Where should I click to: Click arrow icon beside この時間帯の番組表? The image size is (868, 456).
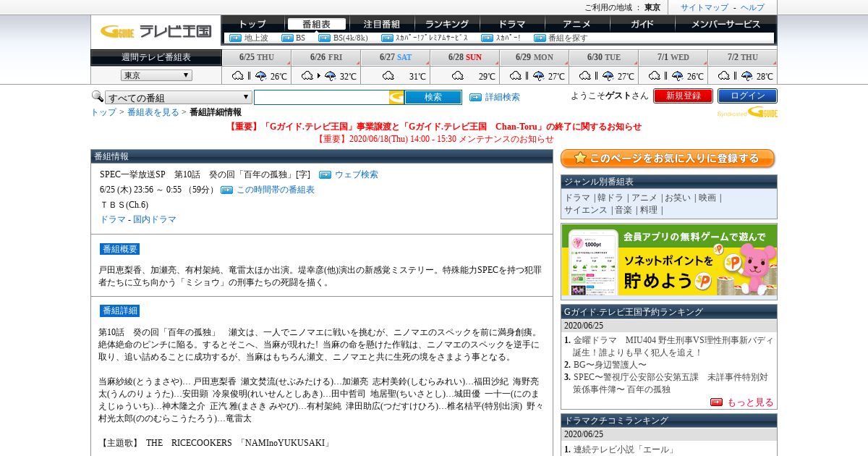coord(226,190)
